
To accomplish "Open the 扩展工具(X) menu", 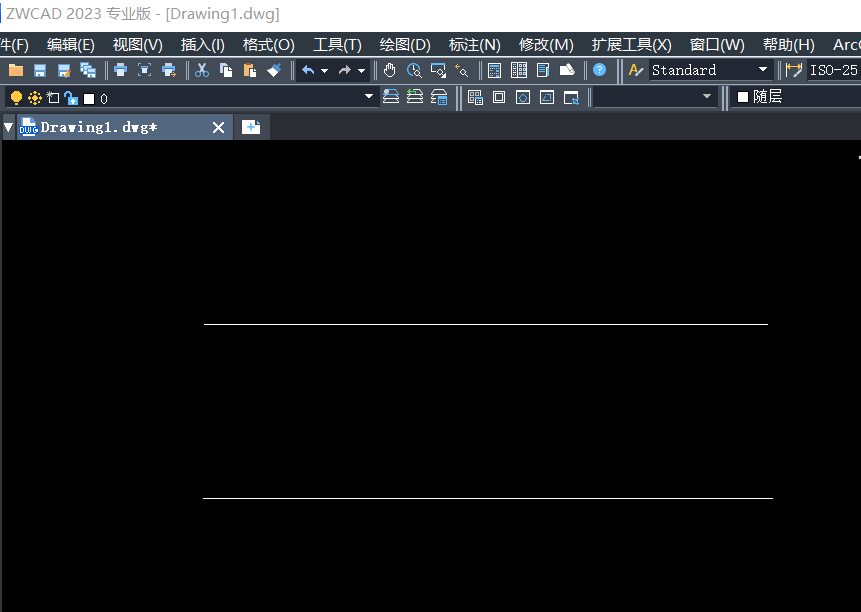I will [631, 44].
